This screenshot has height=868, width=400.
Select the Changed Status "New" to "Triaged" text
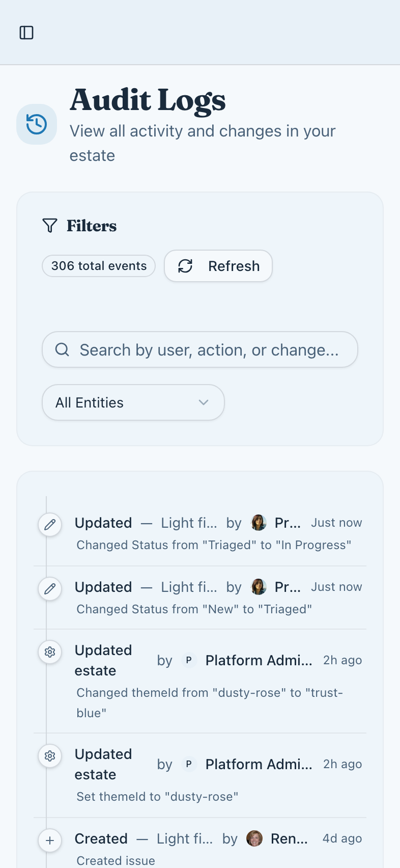click(194, 609)
